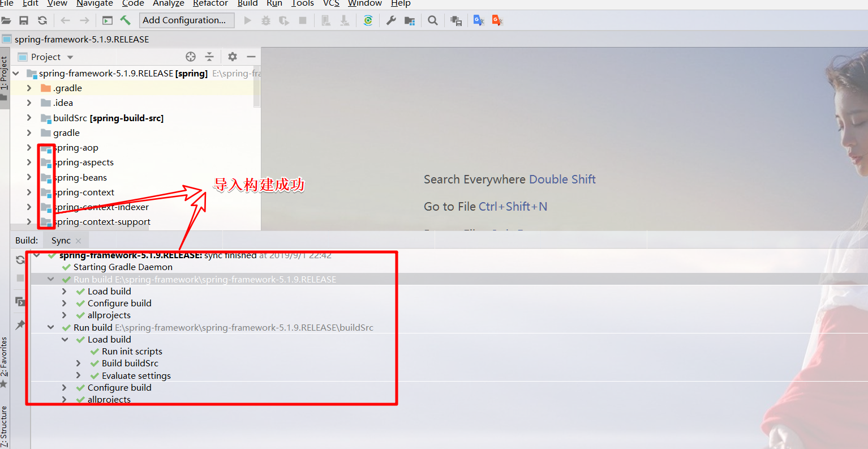
Task: Open the Project view dropdown
Action: pos(70,57)
